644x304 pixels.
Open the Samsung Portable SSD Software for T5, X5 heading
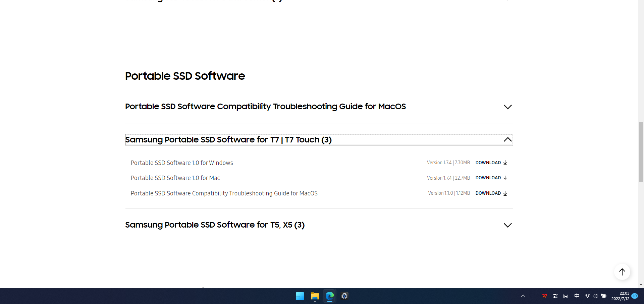pyautogui.click(x=215, y=225)
